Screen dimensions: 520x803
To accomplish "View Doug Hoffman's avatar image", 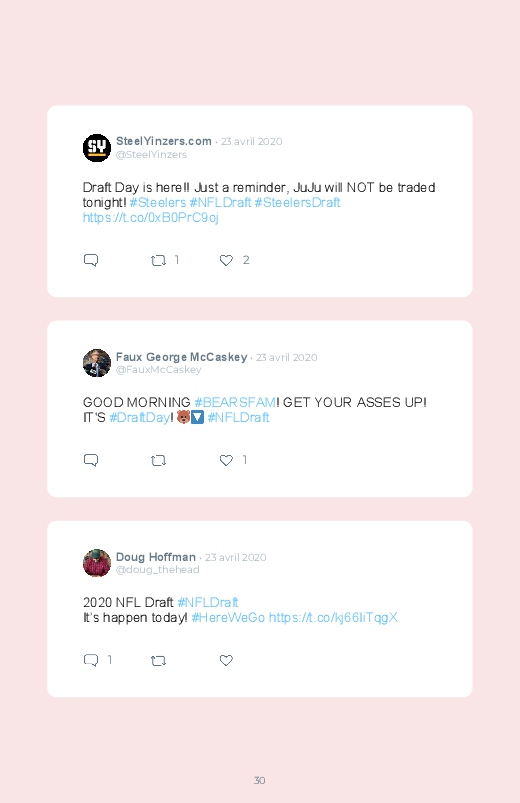I will pyautogui.click(x=97, y=563).
